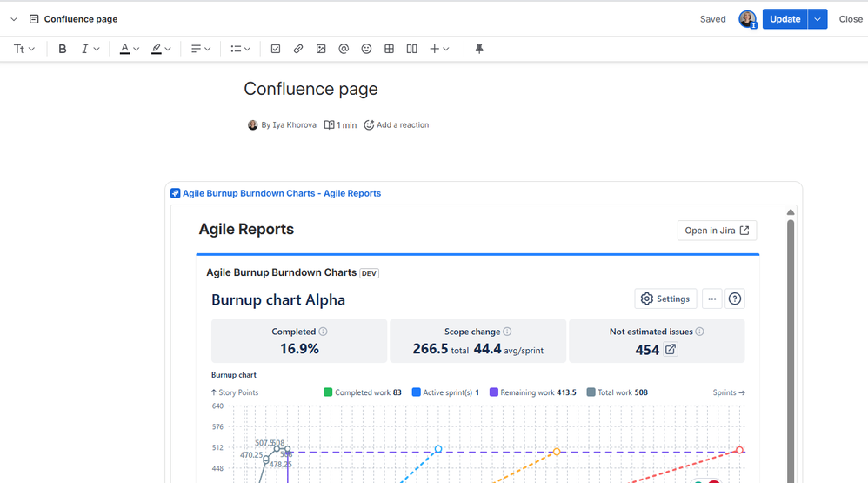Open the Update options dropdown arrow
The height and width of the screenshot is (483, 868).
point(818,19)
